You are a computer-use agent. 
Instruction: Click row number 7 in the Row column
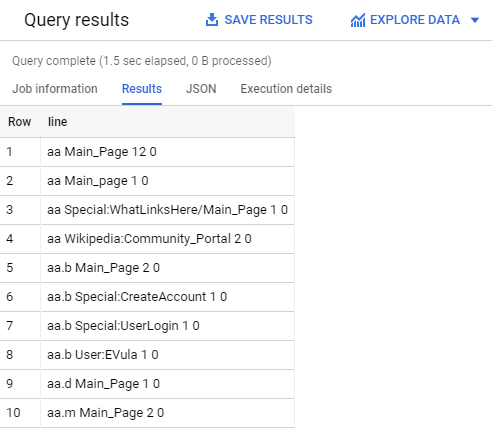(x=10, y=326)
